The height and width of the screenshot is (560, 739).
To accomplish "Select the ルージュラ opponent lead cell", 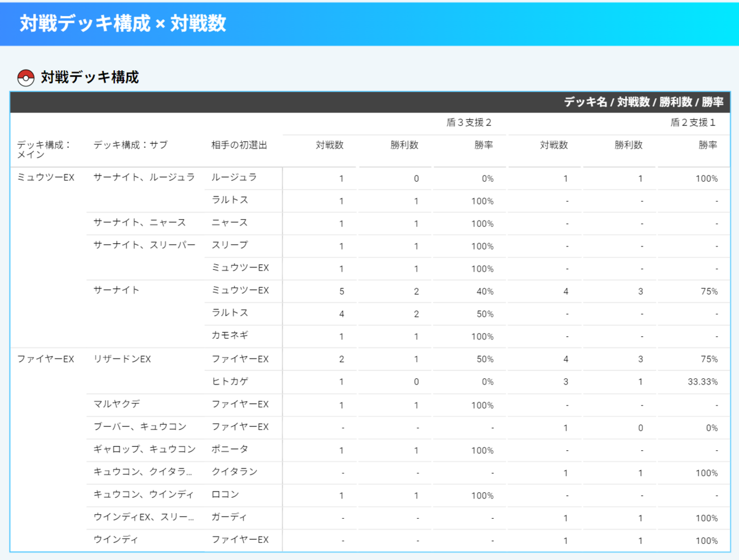I will pyautogui.click(x=234, y=177).
